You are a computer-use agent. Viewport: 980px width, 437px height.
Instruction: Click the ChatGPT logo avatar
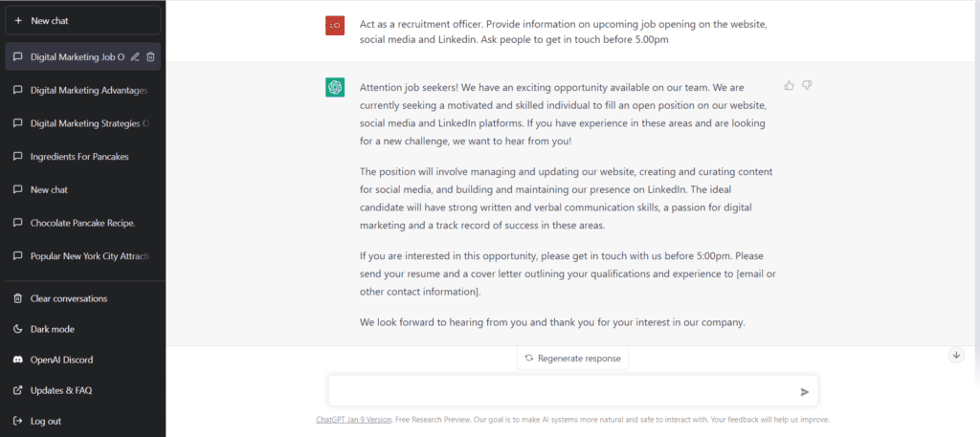[x=335, y=87]
